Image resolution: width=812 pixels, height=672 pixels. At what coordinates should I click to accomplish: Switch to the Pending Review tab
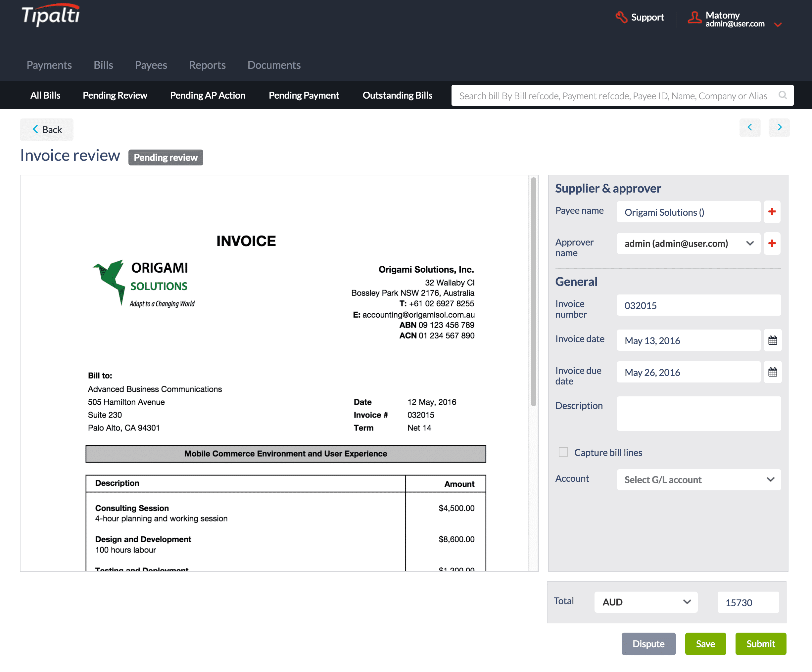pos(115,95)
